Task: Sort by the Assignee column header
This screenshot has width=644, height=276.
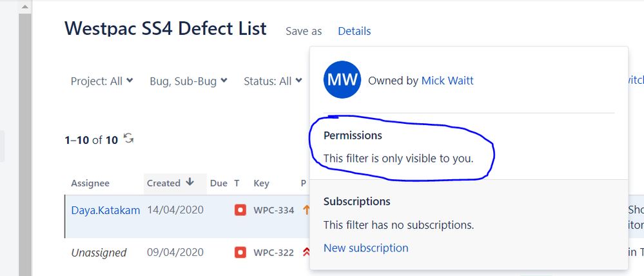Action: click(90, 183)
